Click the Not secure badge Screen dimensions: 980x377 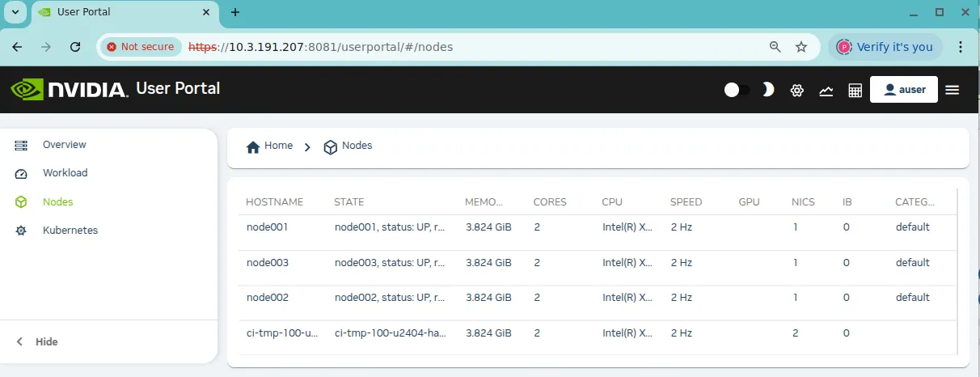[x=141, y=47]
